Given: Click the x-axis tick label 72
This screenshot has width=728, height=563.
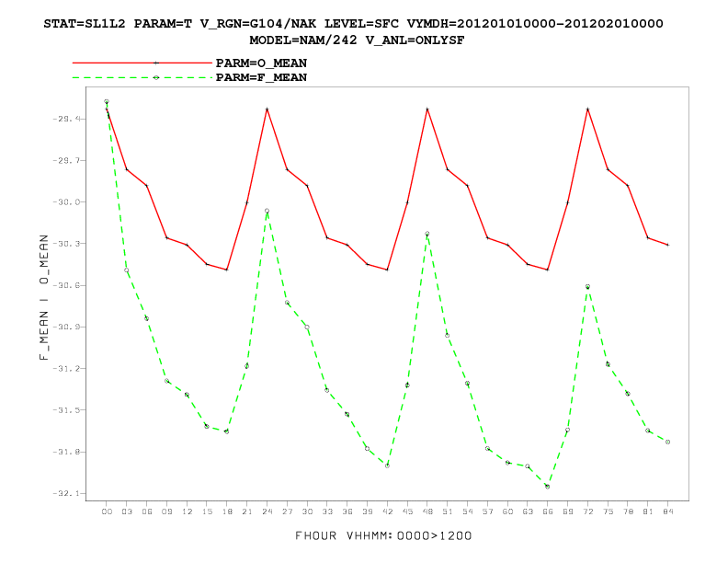Looking at the screenshot, I should click(x=587, y=511).
